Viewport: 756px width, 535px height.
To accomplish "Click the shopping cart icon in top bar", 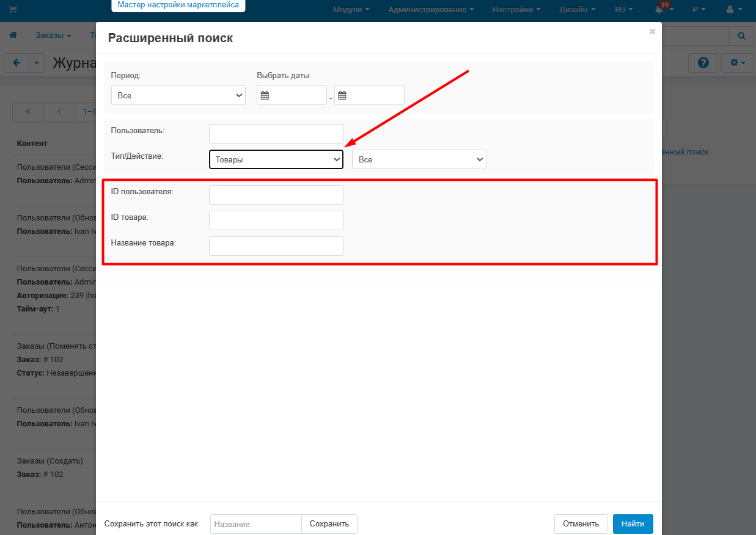I will (x=13, y=10).
